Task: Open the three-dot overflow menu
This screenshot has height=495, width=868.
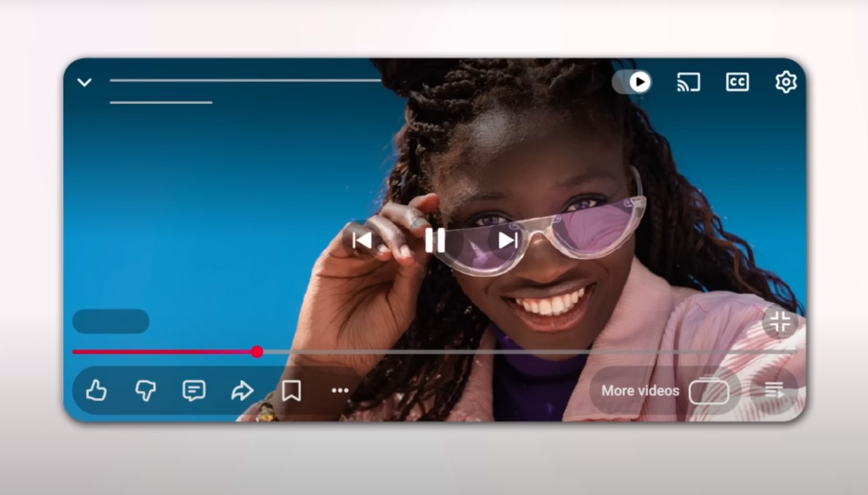Action: click(x=340, y=390)
